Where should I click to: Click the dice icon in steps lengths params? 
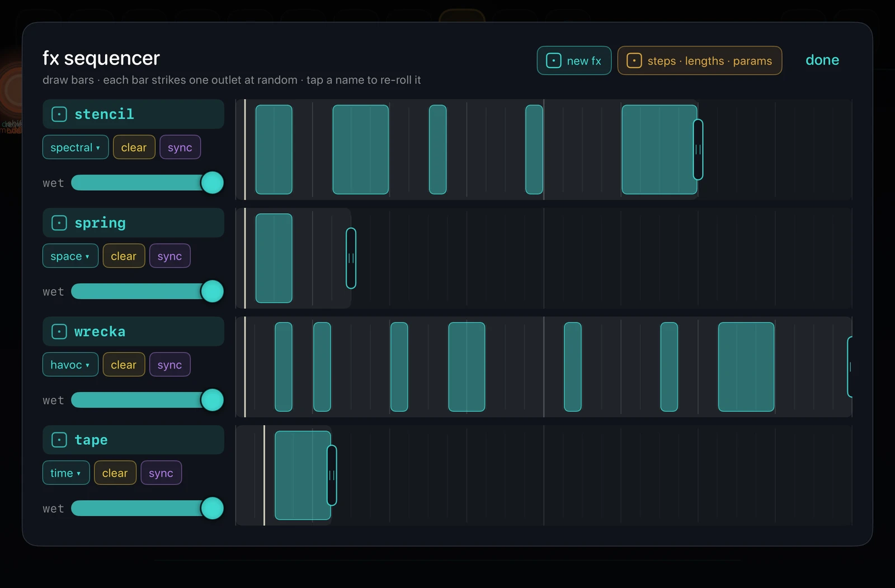pos(634,60)
